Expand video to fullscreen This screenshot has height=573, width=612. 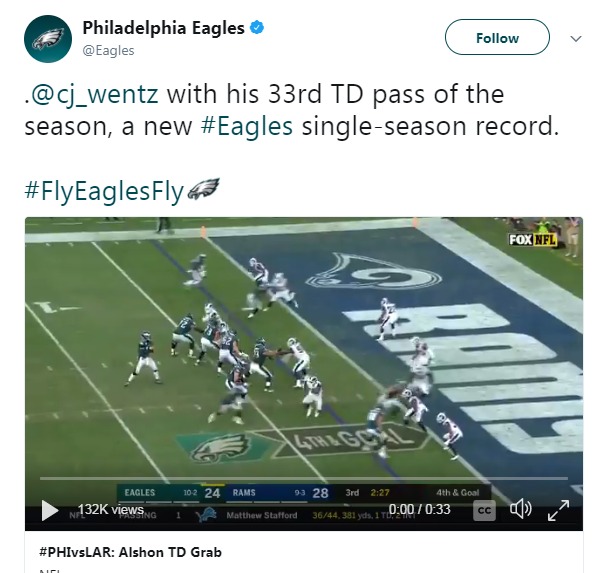click(558, 510)
